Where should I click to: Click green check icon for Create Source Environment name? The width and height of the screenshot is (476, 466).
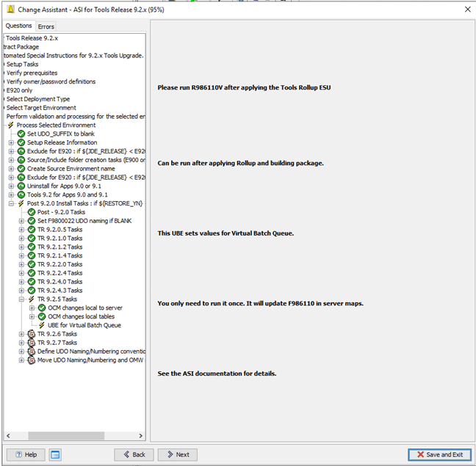coord(21,169)
